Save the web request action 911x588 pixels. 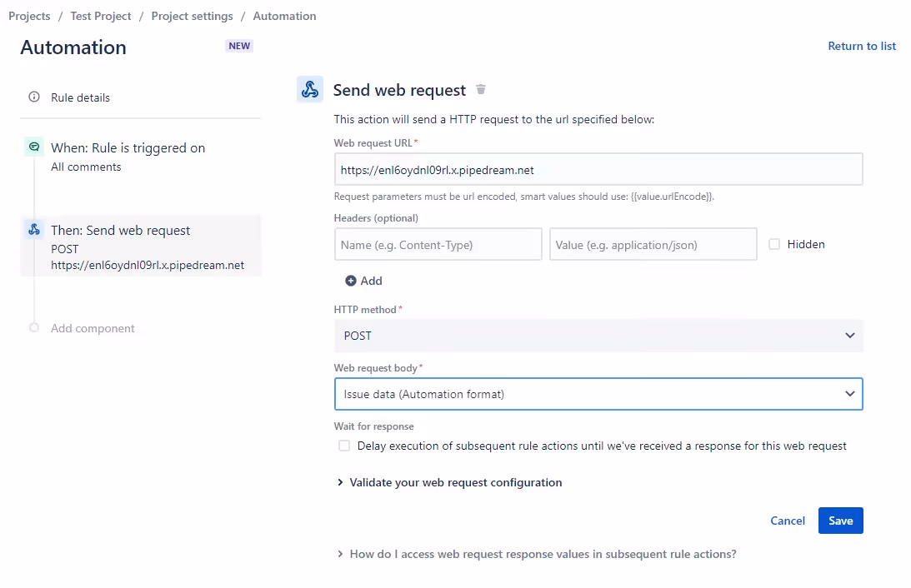click(841, 521)
